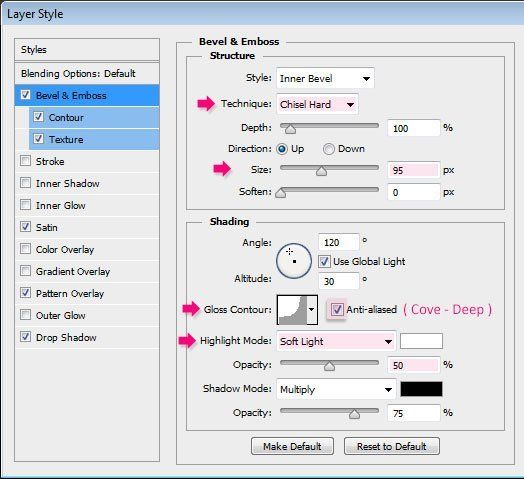524x479 pixels.
Task: Toggle the Satin checkbox
Action: [x=25, y=227]
